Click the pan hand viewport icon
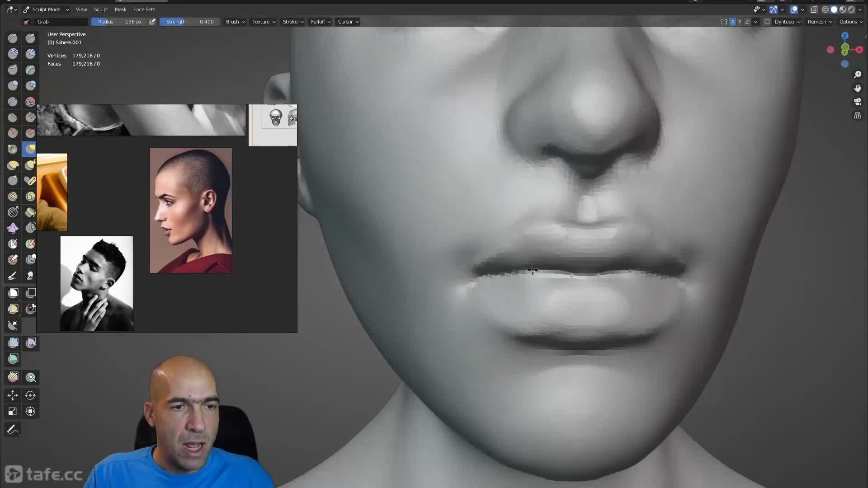 [858, 88]
